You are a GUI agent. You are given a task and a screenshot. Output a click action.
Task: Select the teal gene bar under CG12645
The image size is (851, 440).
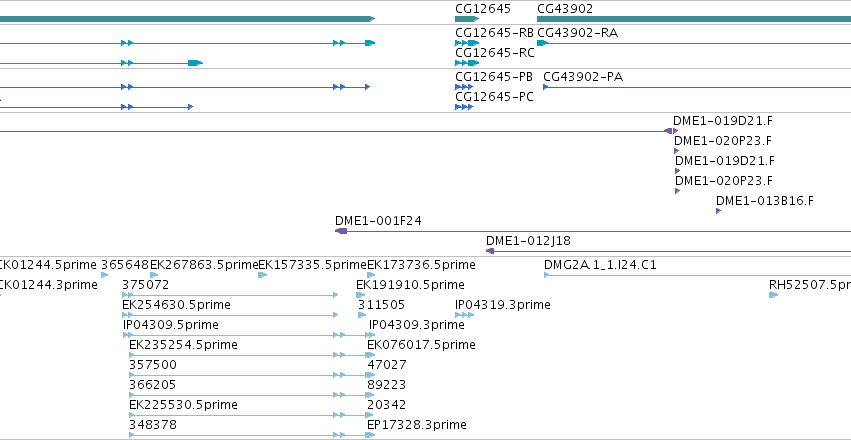tap(467, 19)
